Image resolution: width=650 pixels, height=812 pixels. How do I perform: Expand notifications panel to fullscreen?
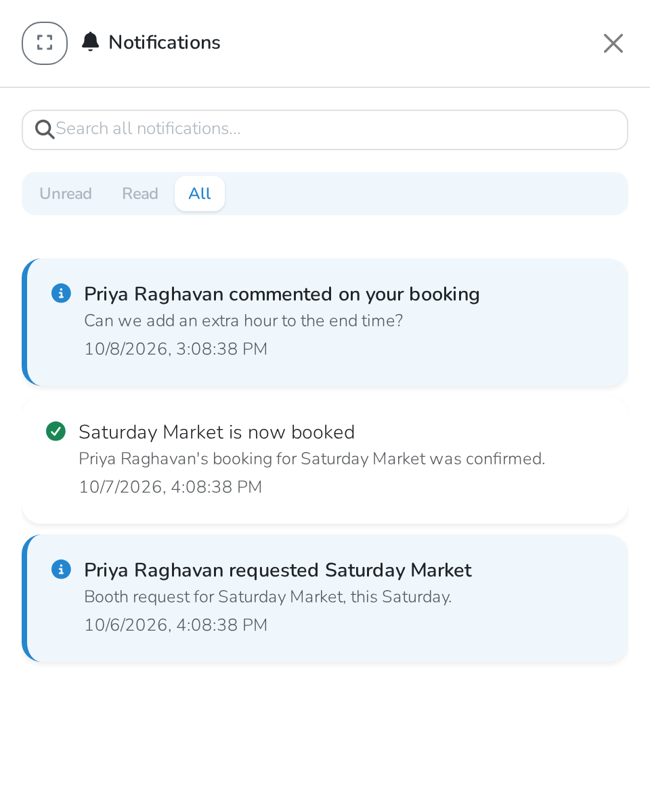[x=45, y=43]
